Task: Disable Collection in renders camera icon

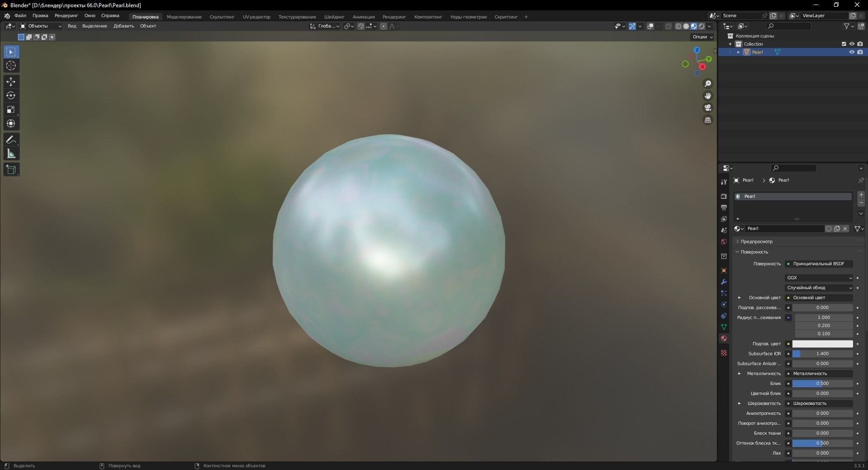Action: pyautogui.click(x=860, y=44)
